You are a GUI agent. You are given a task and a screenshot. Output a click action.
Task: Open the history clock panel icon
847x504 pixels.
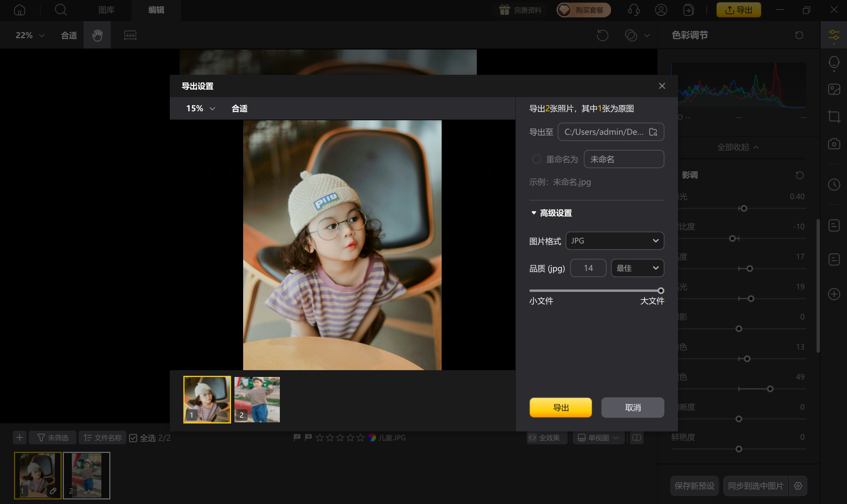tap(834, 185)
